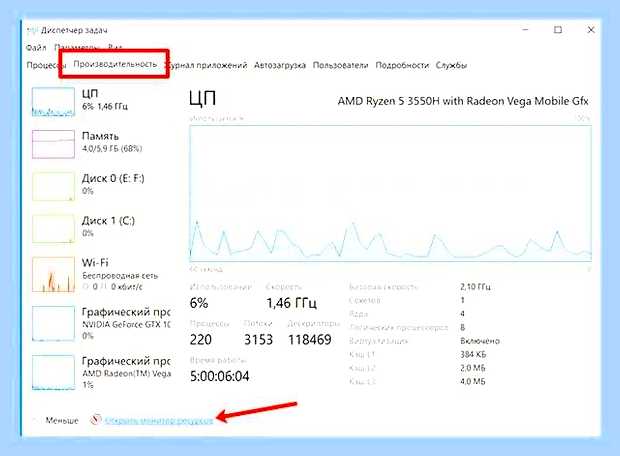Click the Диск 1 (C:) label

pos(108,221)
